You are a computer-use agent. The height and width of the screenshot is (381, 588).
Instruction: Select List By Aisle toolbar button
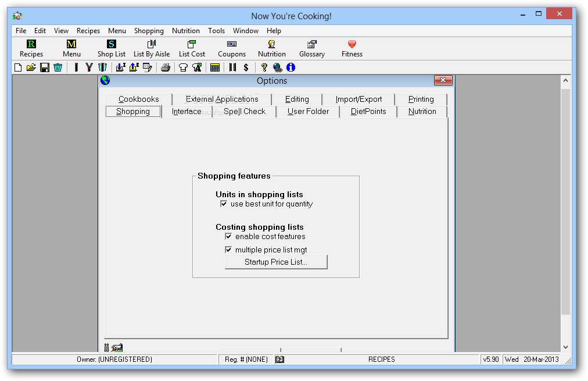pos(152,49)
